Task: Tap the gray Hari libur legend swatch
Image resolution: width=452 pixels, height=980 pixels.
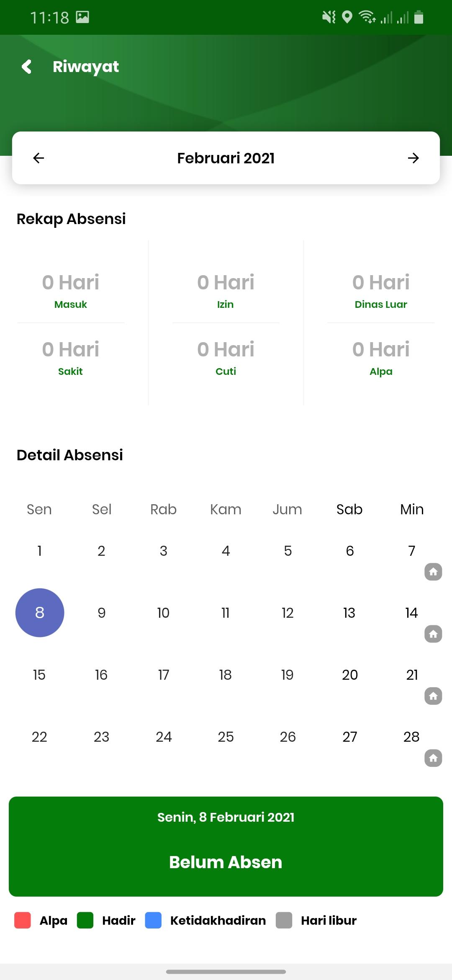Action: coord(284,920)
